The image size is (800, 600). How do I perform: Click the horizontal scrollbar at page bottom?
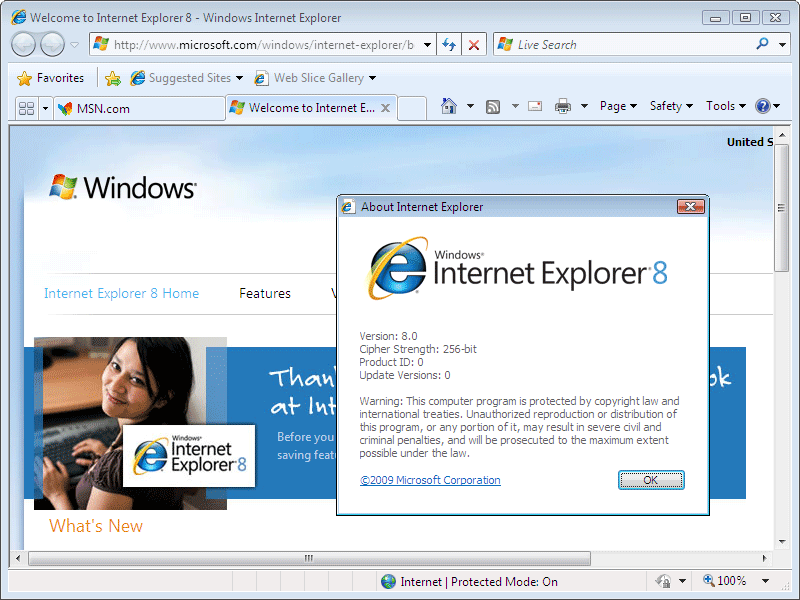tap(310, 558)
